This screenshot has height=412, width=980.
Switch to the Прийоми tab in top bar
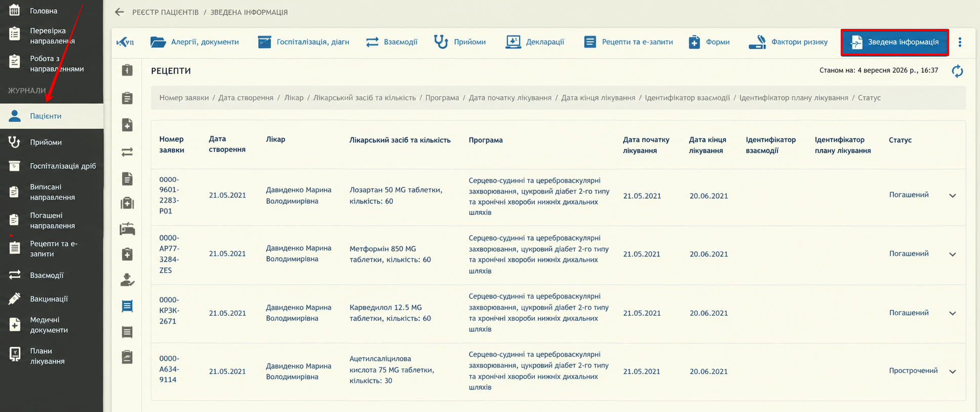click(x=460, y=42)
